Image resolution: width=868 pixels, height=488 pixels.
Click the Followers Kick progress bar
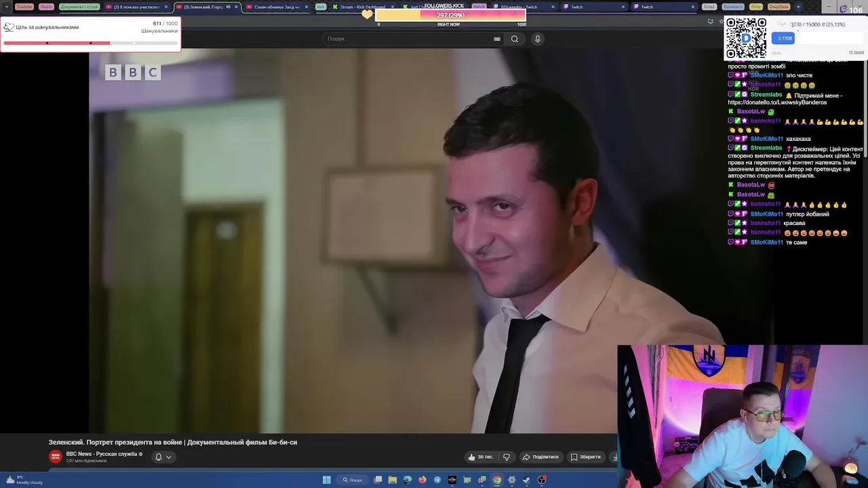tap(450, 15)
